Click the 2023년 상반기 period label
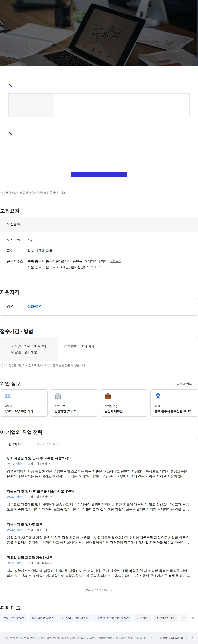This screenshot has height=644, width=198. pos(15,464)
